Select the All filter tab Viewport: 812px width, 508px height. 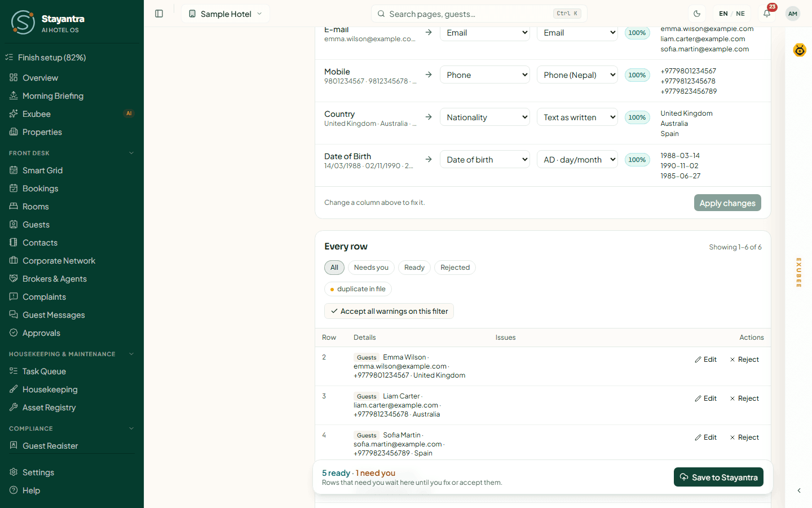[334, 268]
